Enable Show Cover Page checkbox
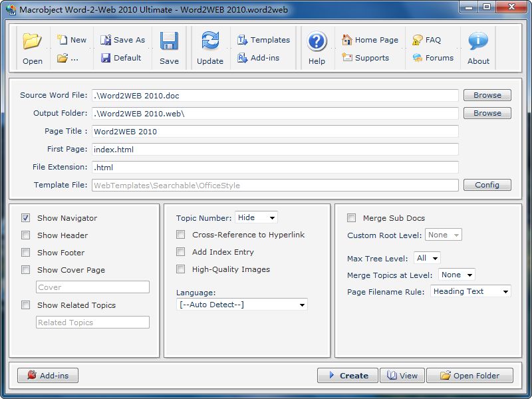532x399 pixels. click(25, 270)
